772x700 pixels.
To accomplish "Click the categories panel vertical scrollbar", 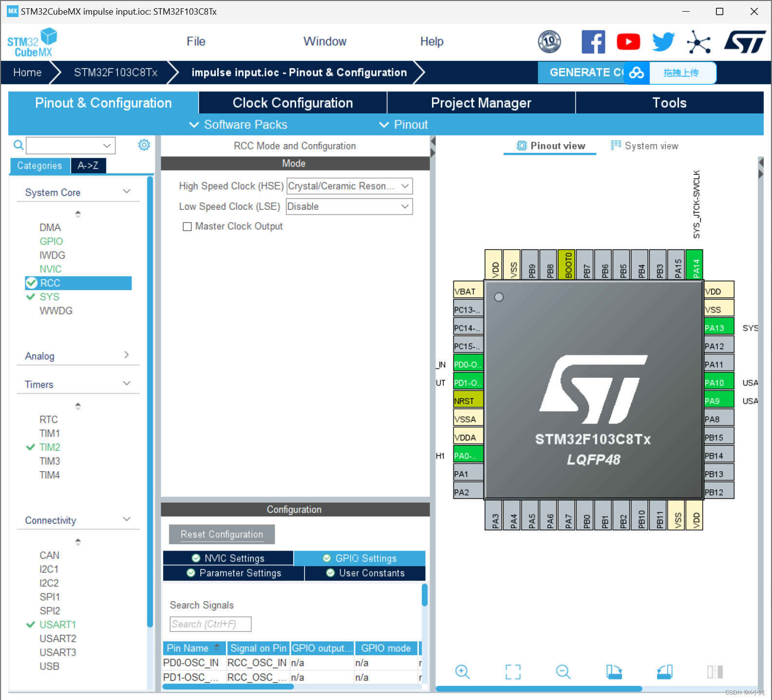I will coord(150,402).
